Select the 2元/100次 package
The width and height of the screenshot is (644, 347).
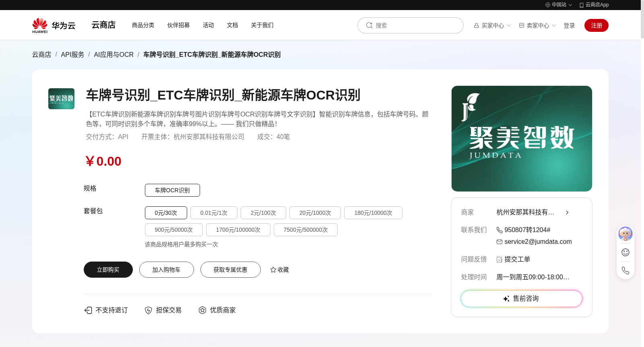(263, 213)
